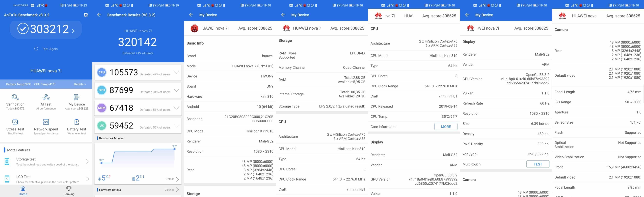The image size is (644, 197).
Task: Tap the CPU score badge icon
Action: pyautogui.click(x=102, y=72)
